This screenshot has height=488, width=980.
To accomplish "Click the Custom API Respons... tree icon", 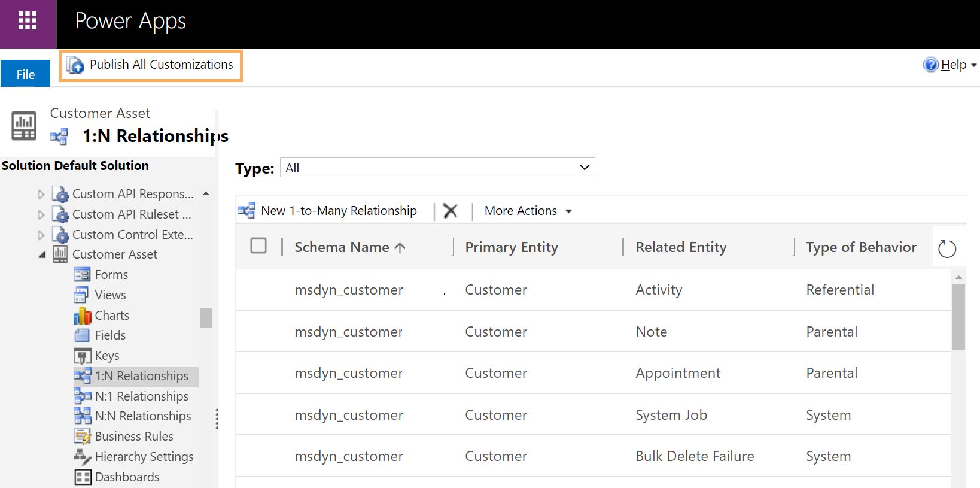I will coord(60,194).
